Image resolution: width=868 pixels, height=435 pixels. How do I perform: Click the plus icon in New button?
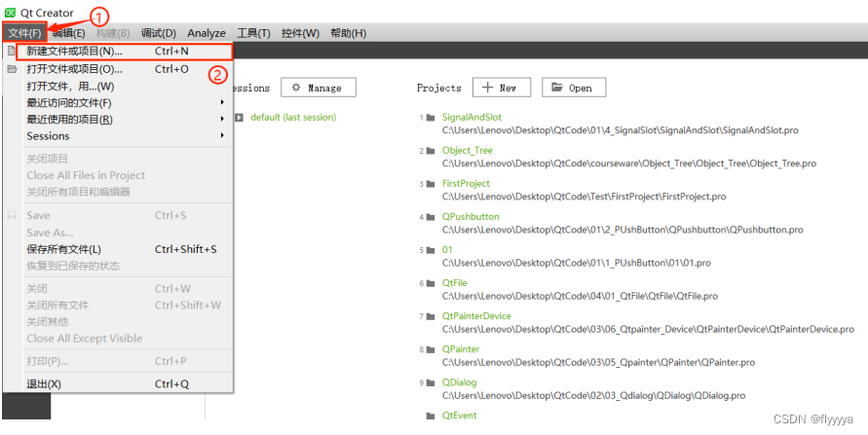click(x=487, y=88)
